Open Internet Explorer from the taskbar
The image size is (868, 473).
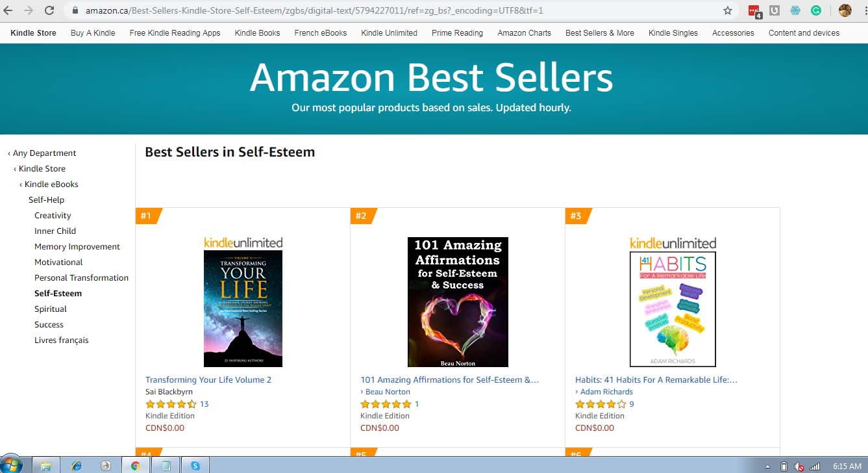coord(76,465)
